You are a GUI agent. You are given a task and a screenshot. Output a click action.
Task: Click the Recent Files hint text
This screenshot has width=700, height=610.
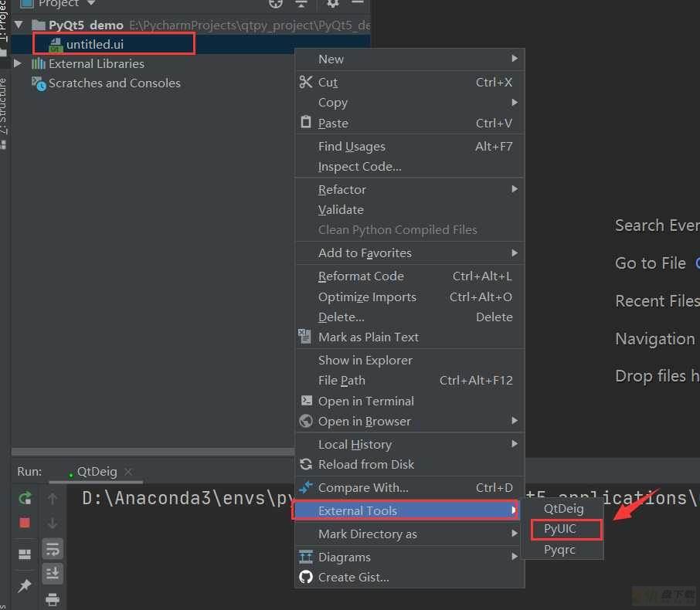(x=658, y=301)
